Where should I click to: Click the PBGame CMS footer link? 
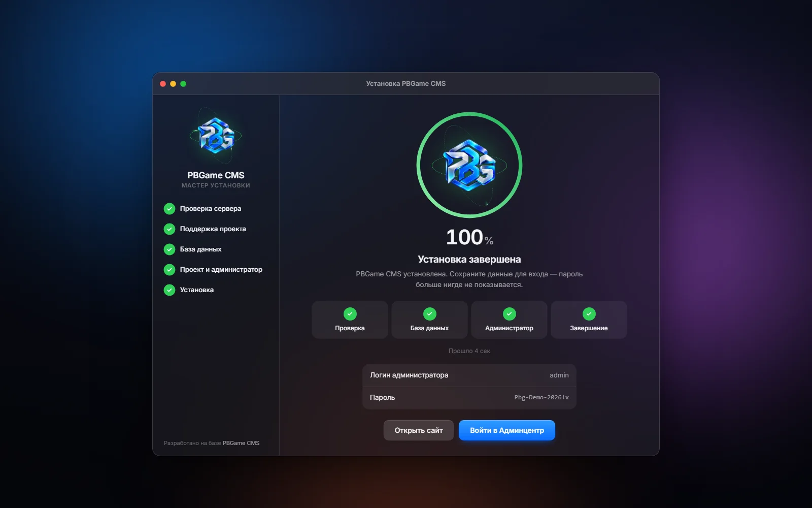241,443
